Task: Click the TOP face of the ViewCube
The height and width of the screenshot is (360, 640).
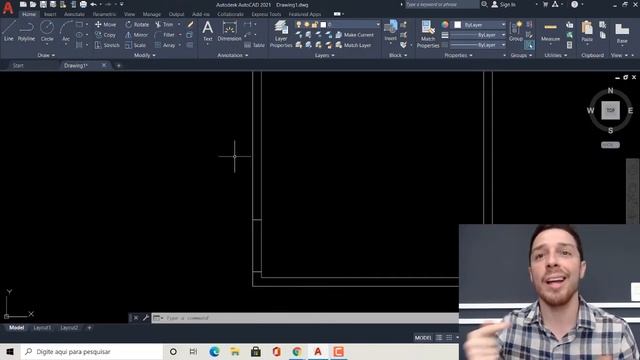Action: 610,111
